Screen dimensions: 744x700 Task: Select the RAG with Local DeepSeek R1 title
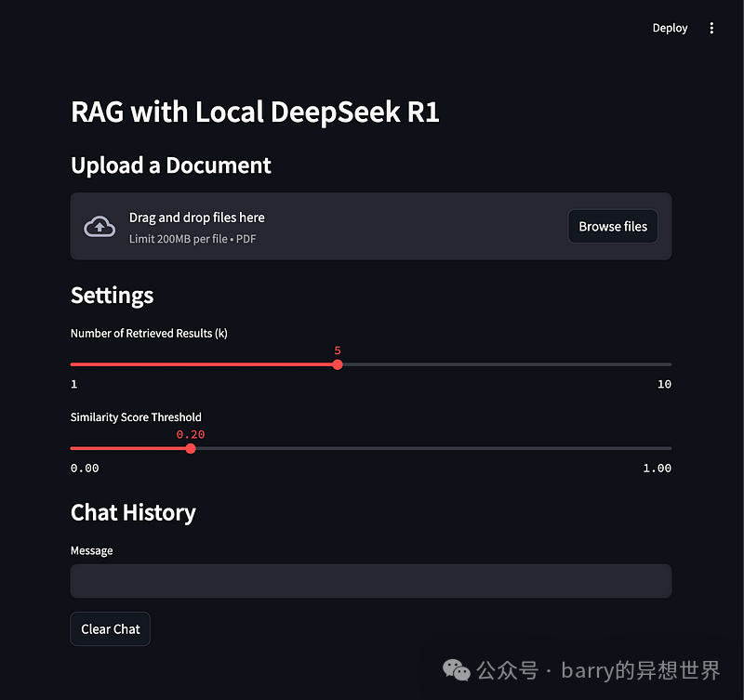255,112
